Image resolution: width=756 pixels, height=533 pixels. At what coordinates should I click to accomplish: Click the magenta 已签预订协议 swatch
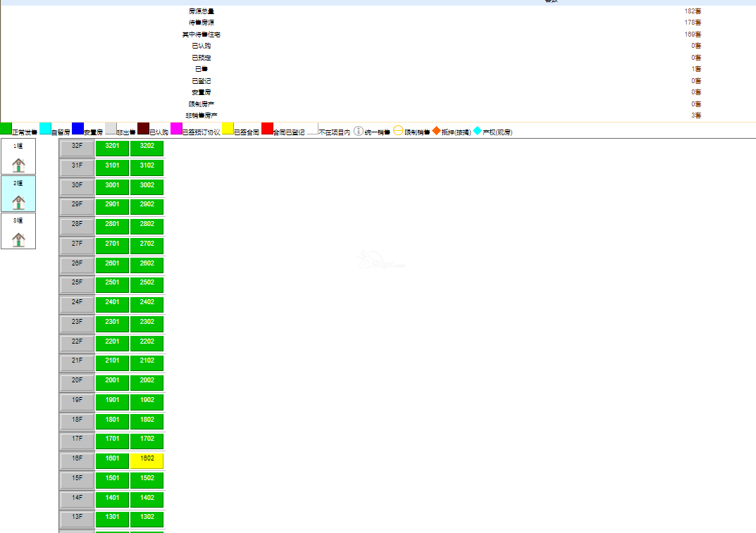(176, 129)
